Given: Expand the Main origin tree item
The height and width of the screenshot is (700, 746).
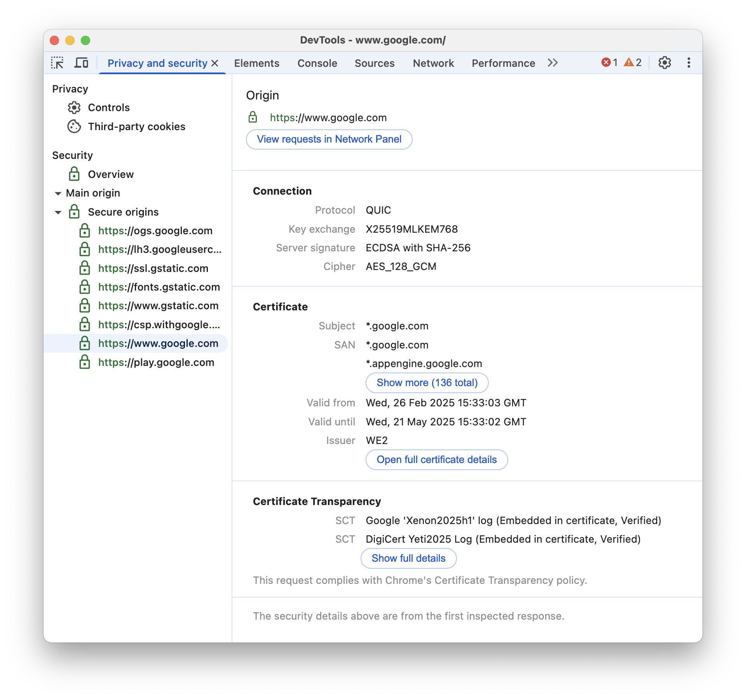Looking at the screenshot, I should [x=57, y=193].
